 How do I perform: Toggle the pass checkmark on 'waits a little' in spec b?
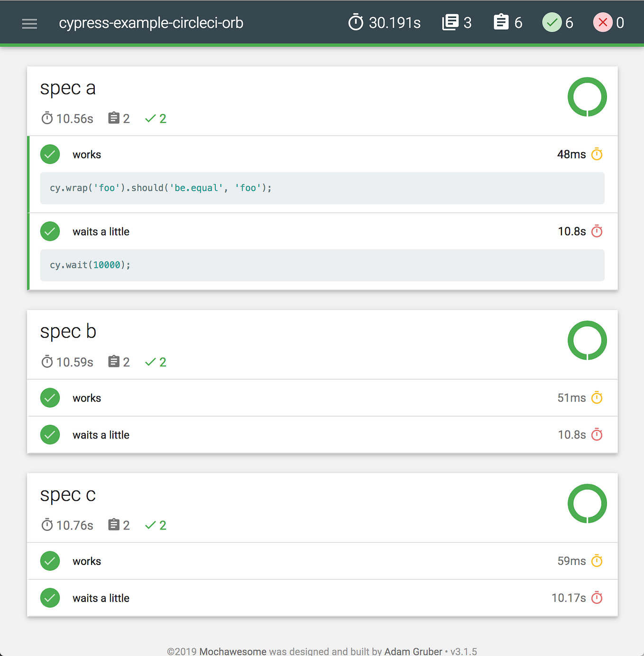[x=50, y=435]
